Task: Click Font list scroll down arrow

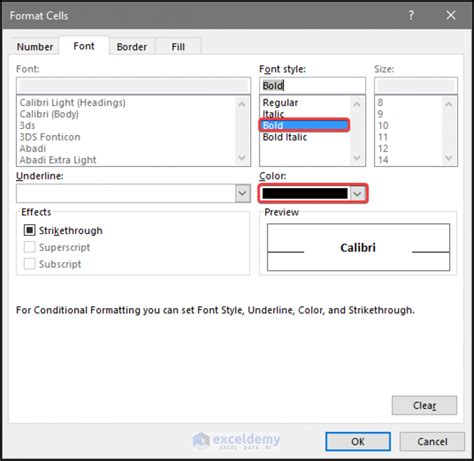Action: pyautogui.click(x=242, y=158)
